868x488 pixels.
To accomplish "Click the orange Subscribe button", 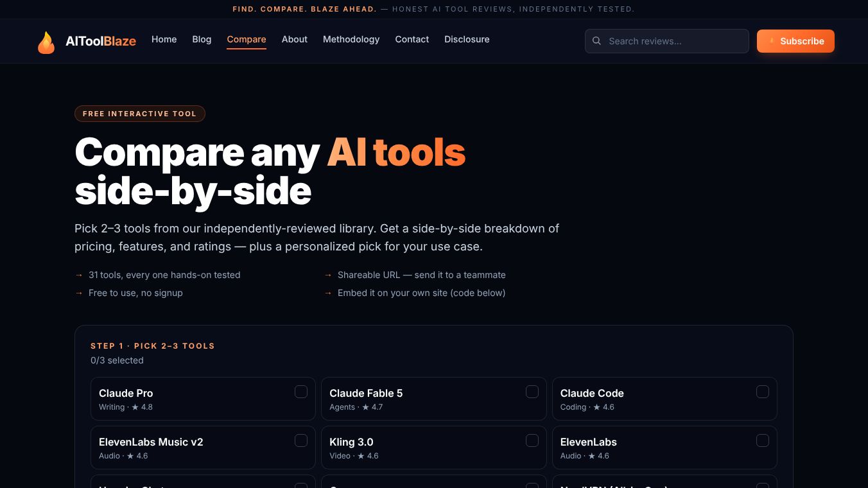I will [795, 41].
